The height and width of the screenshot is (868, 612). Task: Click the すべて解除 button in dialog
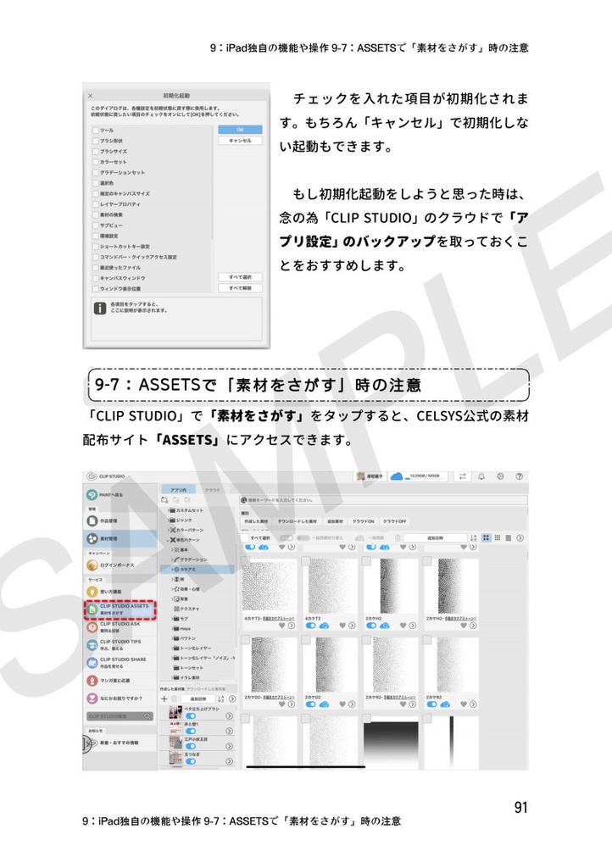click(x=240, y=288)
